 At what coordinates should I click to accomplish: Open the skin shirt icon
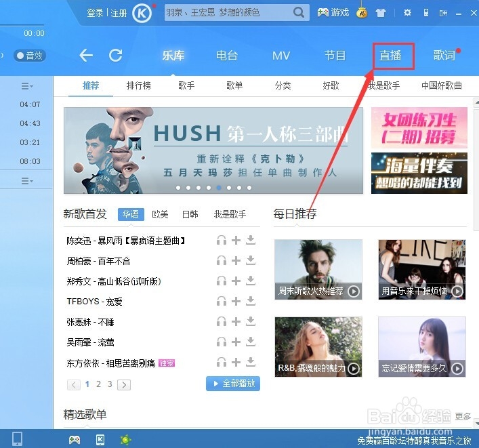coord(380,13)
